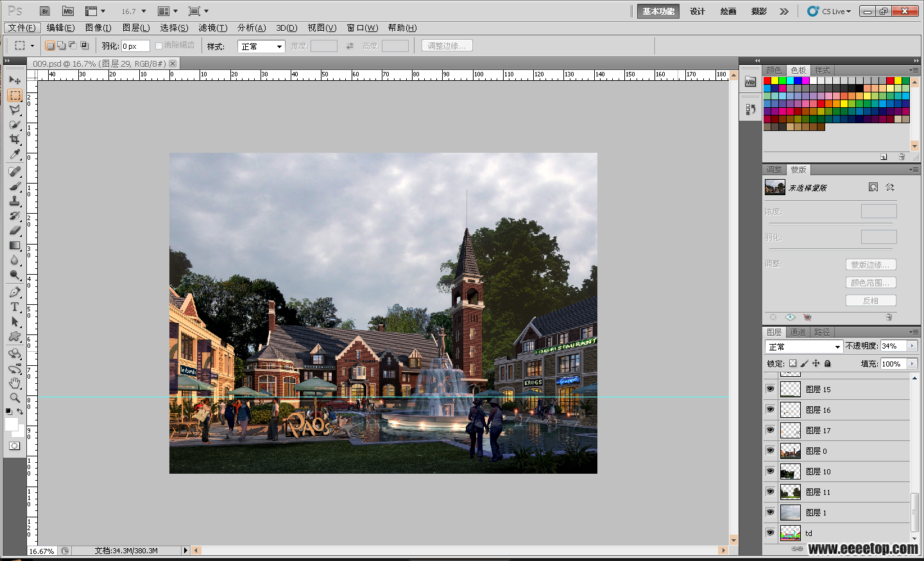Expand more workspaces chevron
Screen dimensions: 924x561
(784, 11)
